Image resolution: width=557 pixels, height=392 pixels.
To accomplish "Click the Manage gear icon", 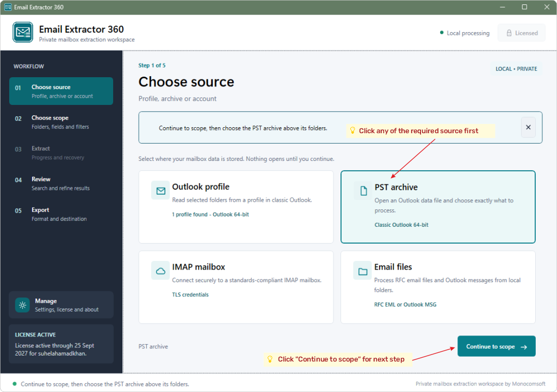I will click(x=22, y=305).
